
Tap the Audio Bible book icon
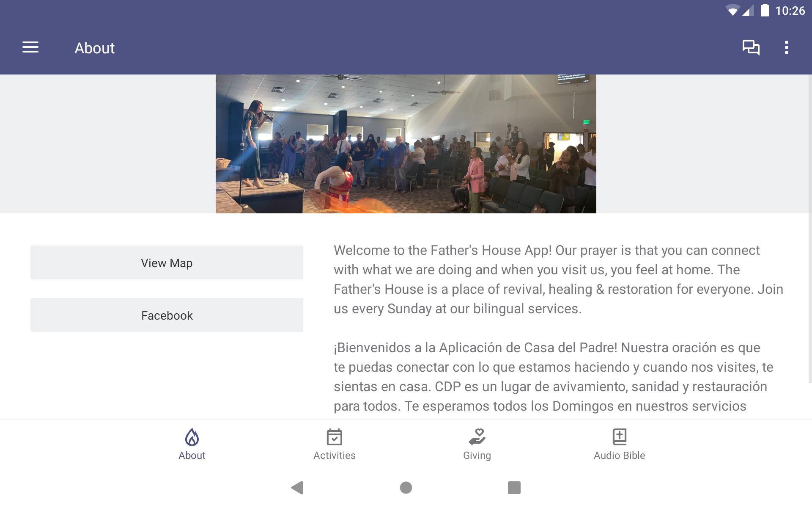(x=619, y=437)
